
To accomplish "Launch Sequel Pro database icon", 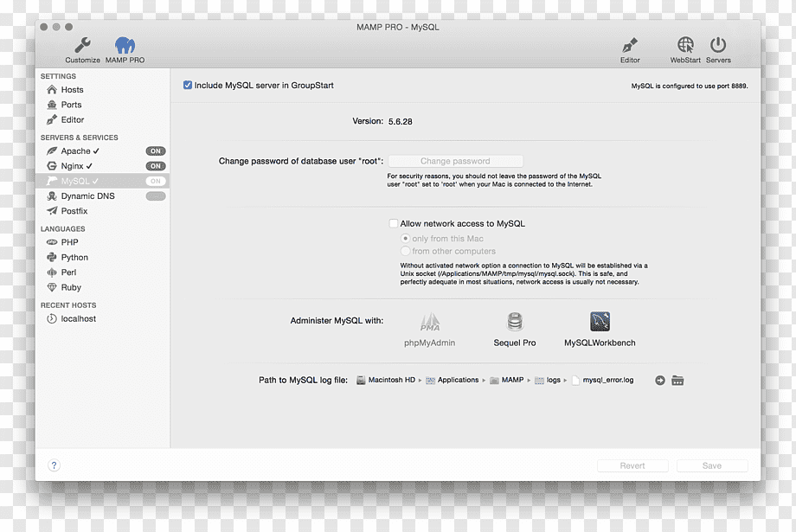I will (515, 330).
